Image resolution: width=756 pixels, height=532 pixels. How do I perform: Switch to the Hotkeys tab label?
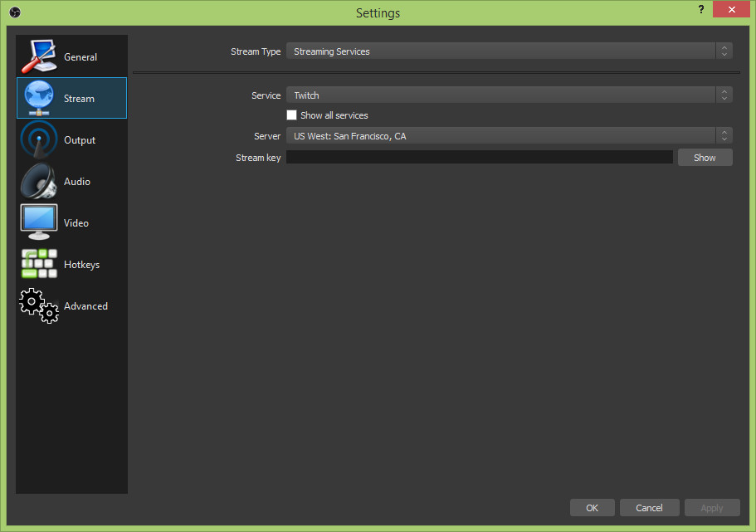coord(81,264)
